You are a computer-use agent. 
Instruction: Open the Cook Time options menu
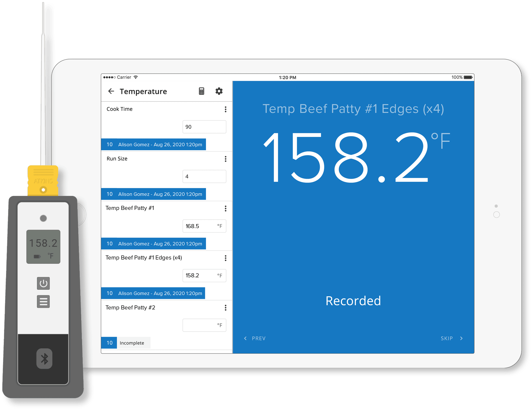(226, 110)
